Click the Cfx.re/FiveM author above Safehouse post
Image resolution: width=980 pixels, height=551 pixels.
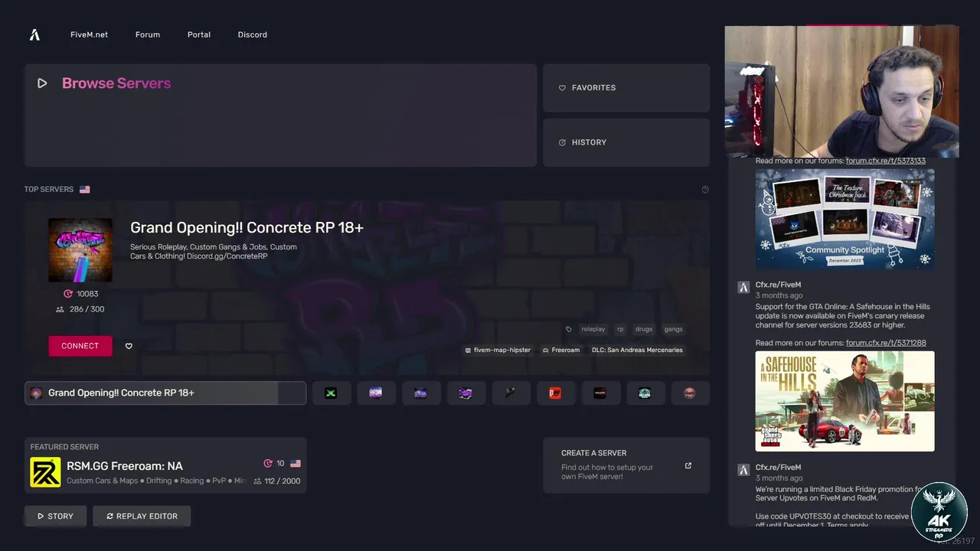point(778,285)
